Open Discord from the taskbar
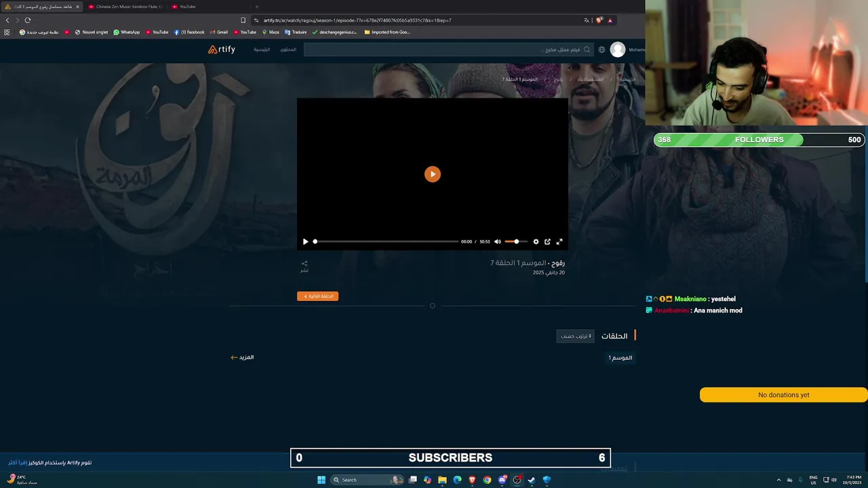 pos(502,480)
